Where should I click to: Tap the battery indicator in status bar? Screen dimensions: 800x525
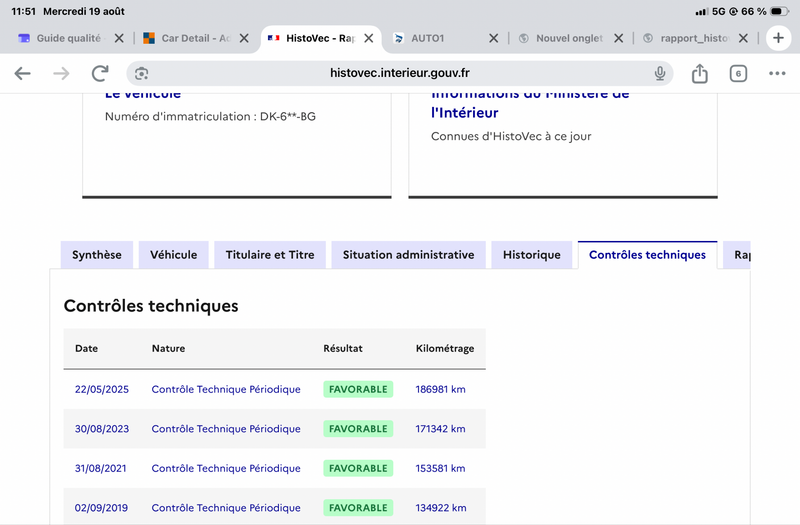pyautogui.click(x=780, y=11)
